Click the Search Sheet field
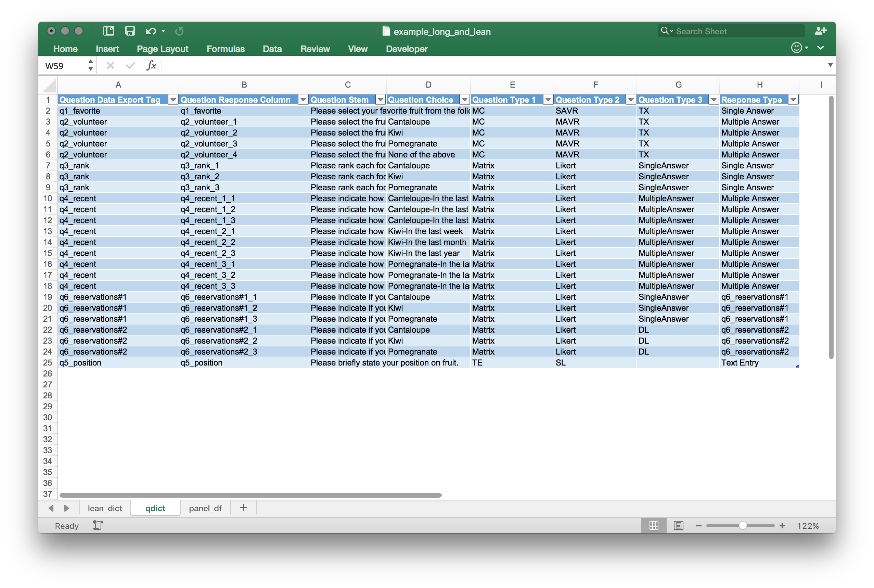Viewport: 874px width, 588px height. tap(731, 31)
